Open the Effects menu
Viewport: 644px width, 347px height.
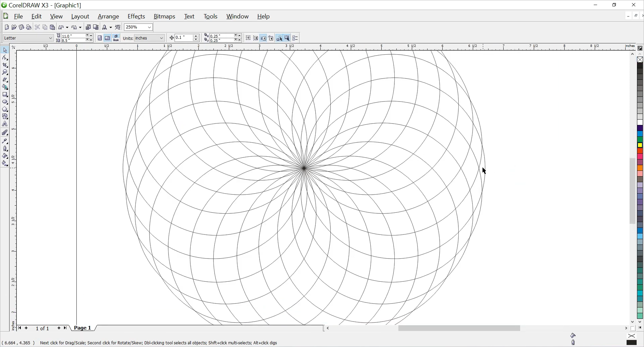(x=136, y=16)
